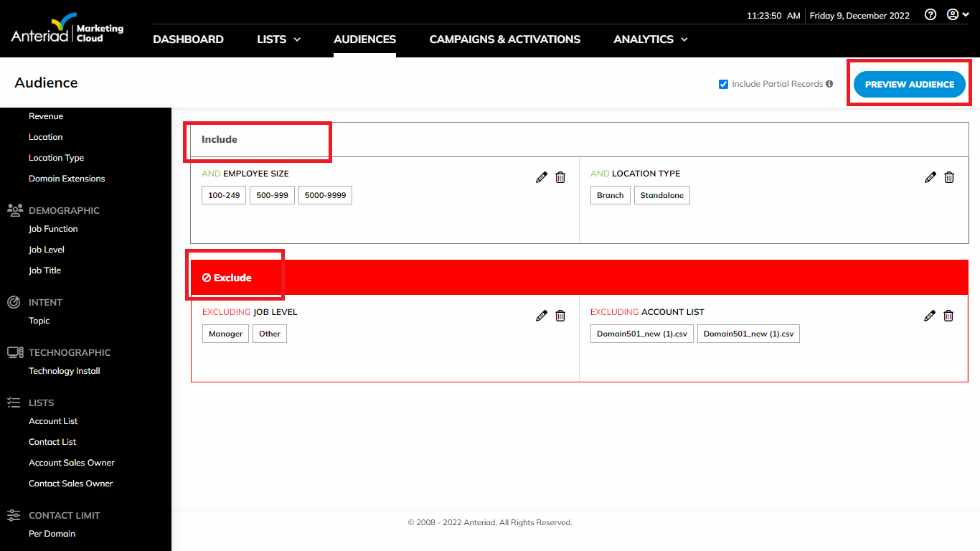Image resolution: width=980 pixels, height=551 pixels.
Task: Open Job Title filter in sidebar
Action: click(x=44, y=270)
